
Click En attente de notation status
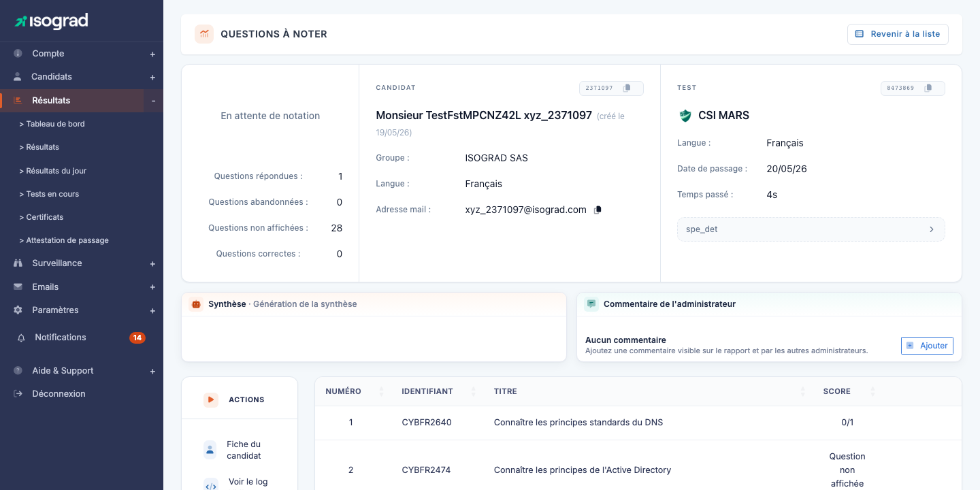(270, 116)
